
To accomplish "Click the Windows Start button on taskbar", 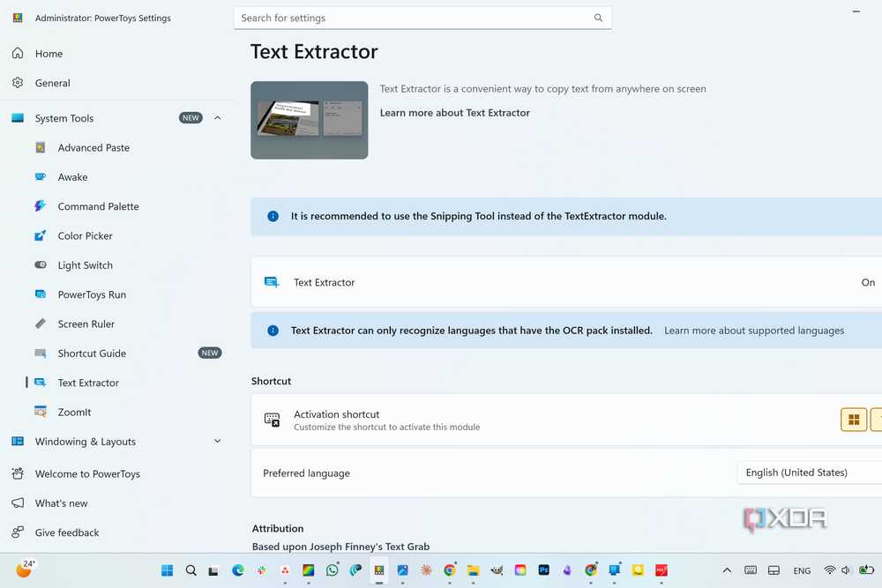I will click(x=167, y=570).
